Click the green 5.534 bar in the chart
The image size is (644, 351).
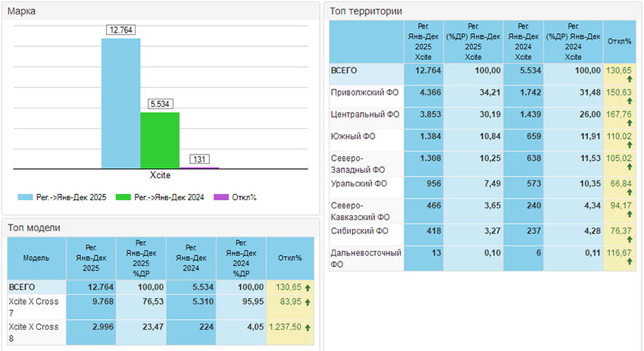coord(159,140)
